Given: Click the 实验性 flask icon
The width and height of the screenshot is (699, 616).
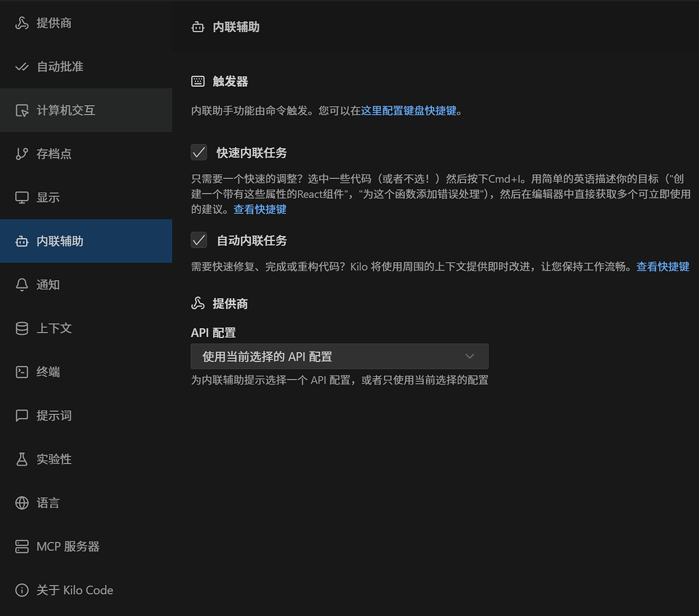Looking at the screenshot, I should [21, 460].
